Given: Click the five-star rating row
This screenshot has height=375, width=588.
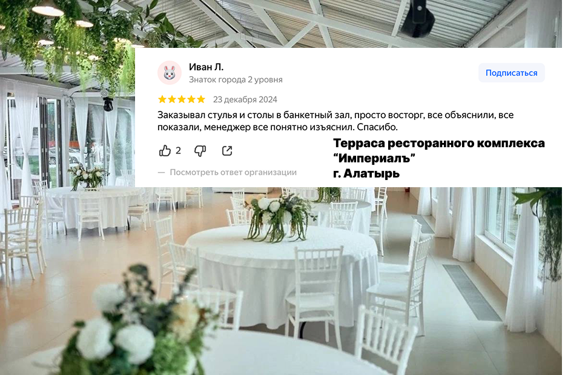Looking at the screenshot, I should pyautogui.click(x=182, y=99).
